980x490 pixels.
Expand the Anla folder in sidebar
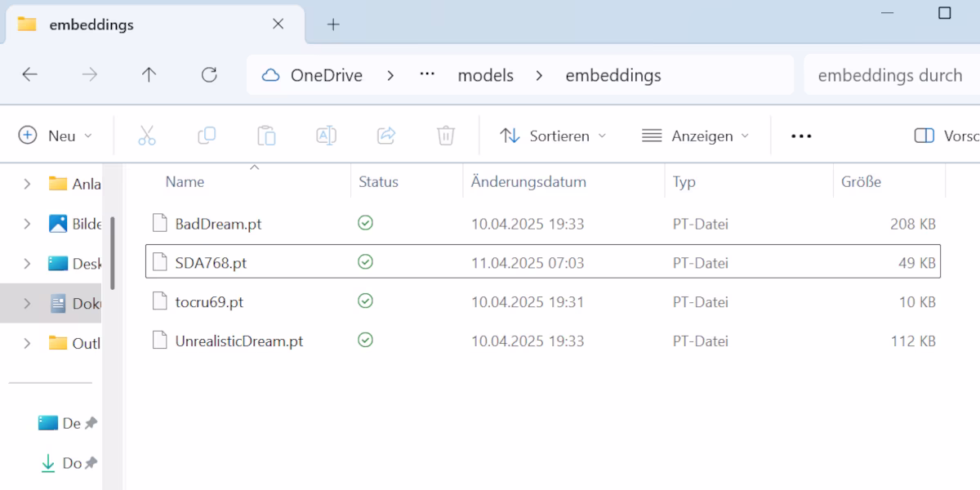click(27, 184)
